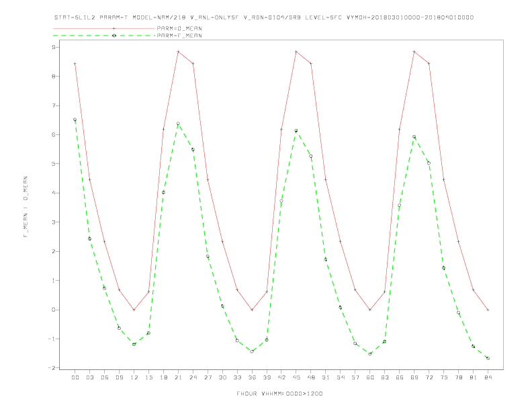Click the PARM=O_MEAN legend label
Image resolution: width=532 pixels, height=411 pixels.
tap(179, 28)
